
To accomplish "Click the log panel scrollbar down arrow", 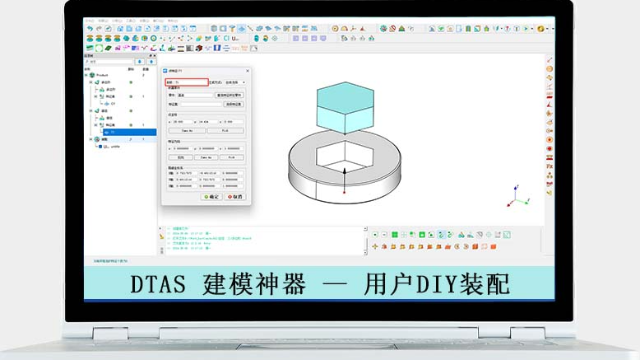I will [365, 253].
